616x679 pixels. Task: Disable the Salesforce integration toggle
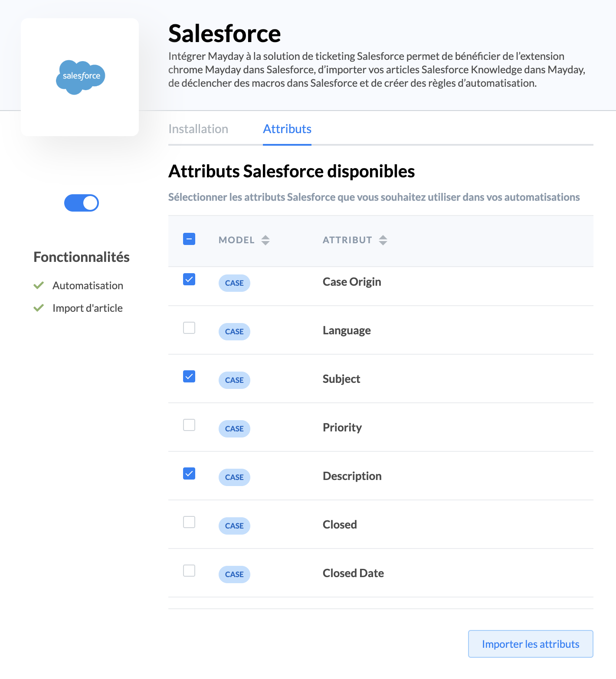pyautogui.click(x=82, y=203)
